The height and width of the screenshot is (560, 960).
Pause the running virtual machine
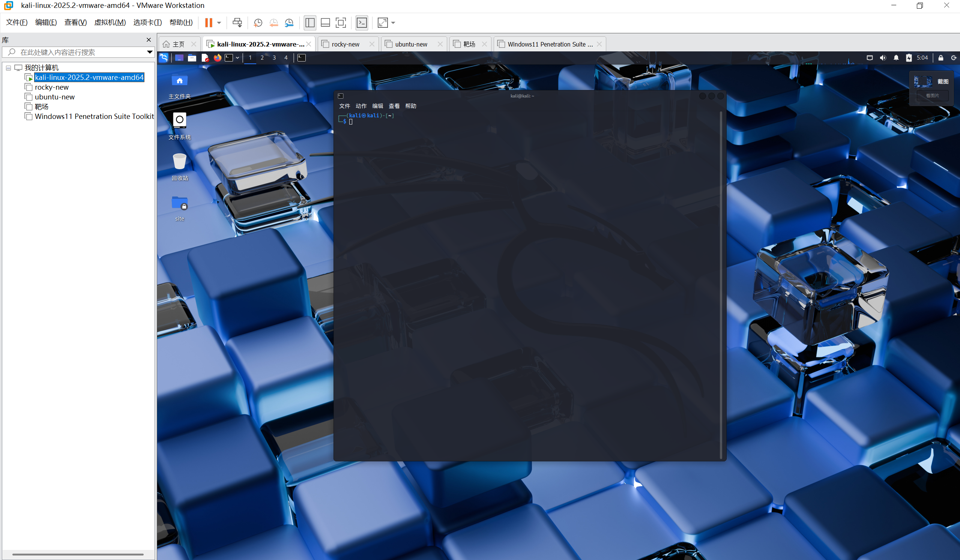pos(208,23)
